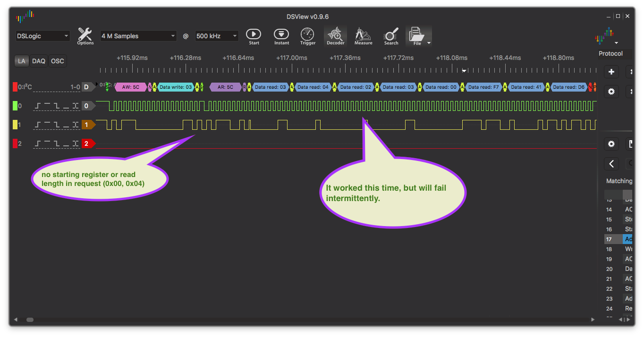The height and width of the screenshot is (337, 644).
Task: Open the Search tool
Action: [391, 36]
